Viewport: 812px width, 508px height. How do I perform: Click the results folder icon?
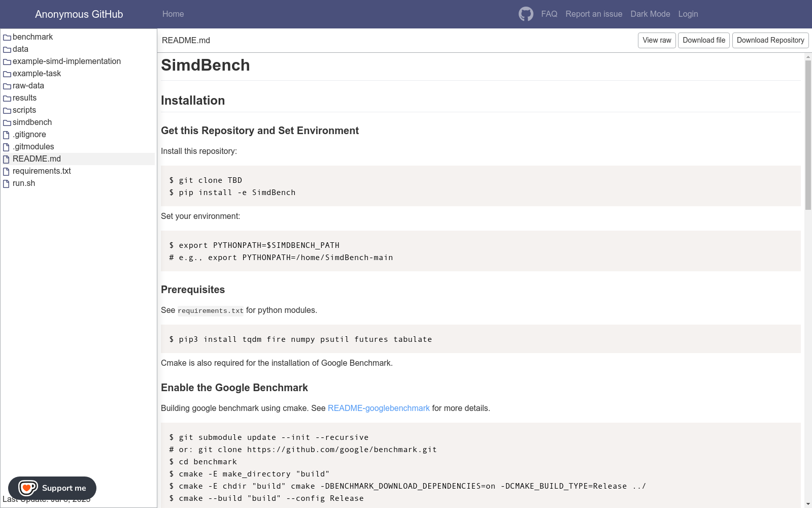coord(7,99)
